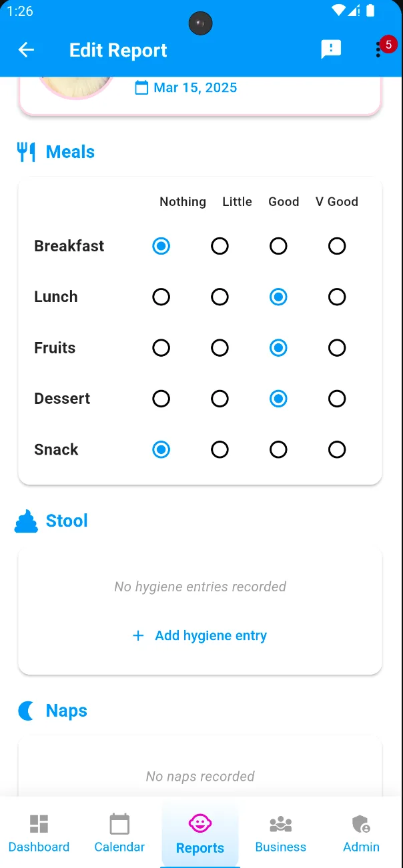Select 'Little' for Breakfast
The image size is (403, 868).
220,245
